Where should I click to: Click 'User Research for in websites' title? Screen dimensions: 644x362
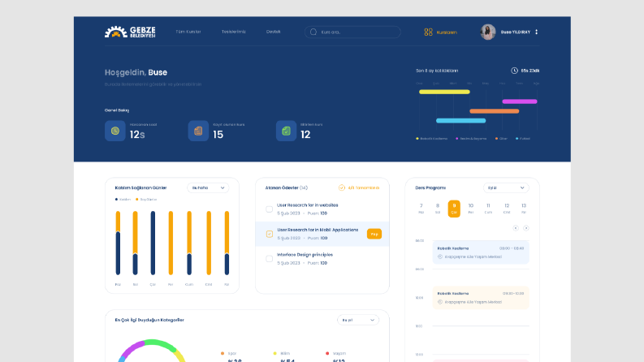(x=308, y=205)
